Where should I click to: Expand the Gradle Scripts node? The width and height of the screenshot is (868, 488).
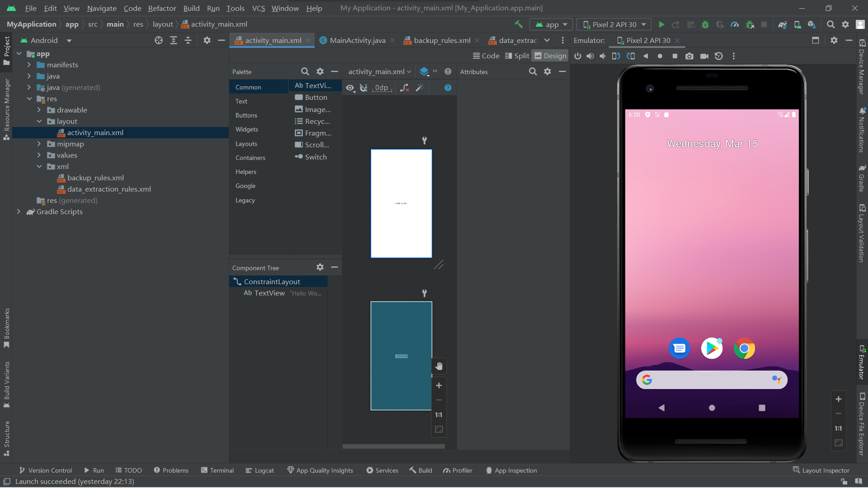tap(19, 211)
